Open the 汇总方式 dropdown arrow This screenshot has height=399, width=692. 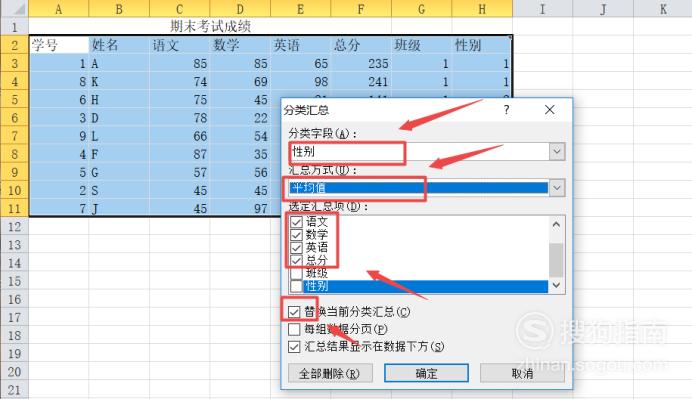tap(557, 188)
